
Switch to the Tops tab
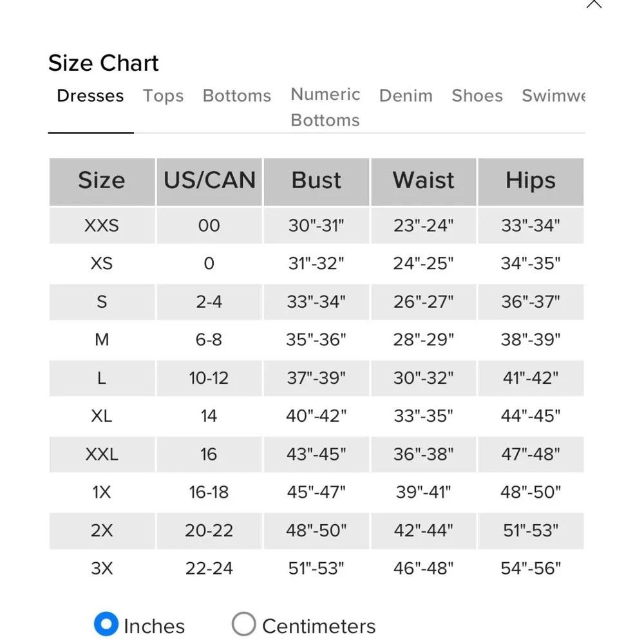click(x=163, y=96)
